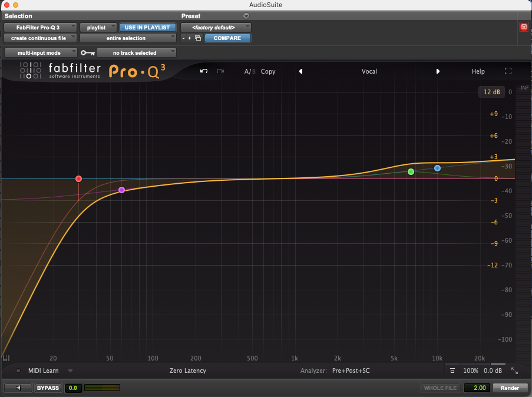The height and width of the screenshot is (397, 532).
Task: Select the purple low-shelf band node
Action: tap(121, 190)
